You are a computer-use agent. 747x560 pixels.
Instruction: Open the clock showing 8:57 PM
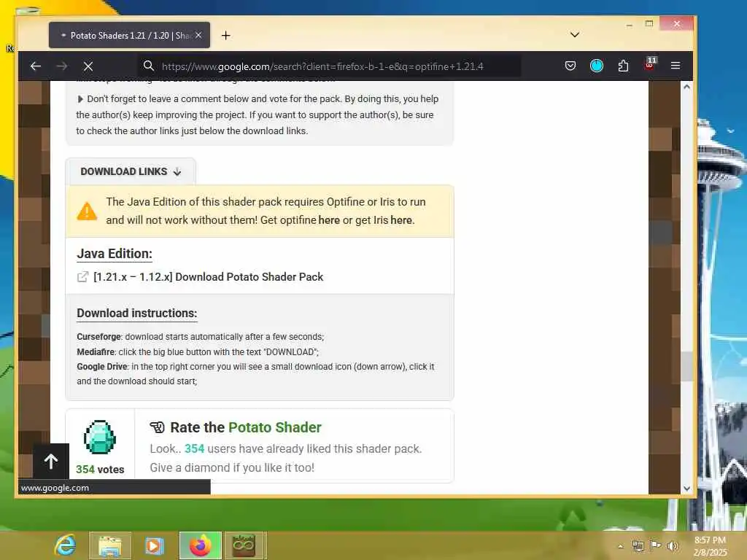710,546
